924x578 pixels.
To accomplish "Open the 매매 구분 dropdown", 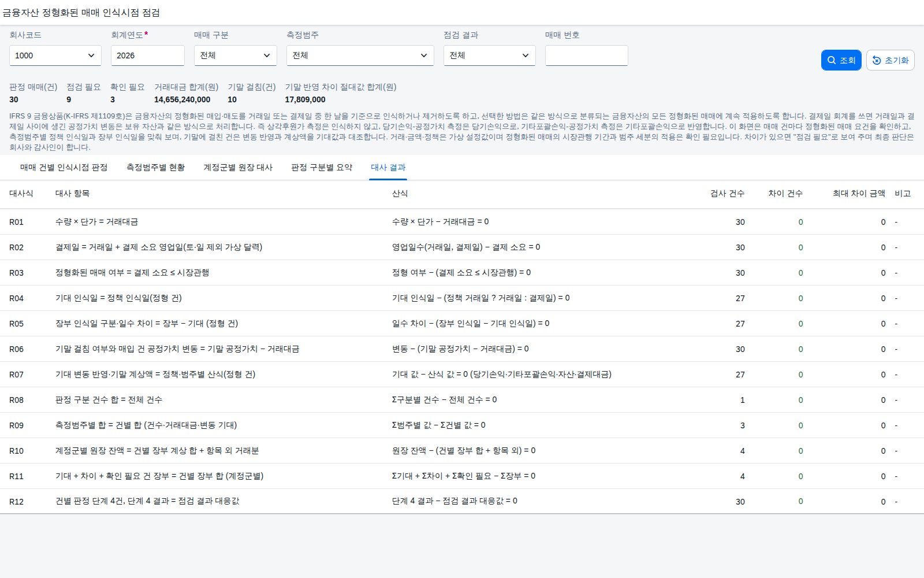I will pyautogui.click(x=236, y=55).
